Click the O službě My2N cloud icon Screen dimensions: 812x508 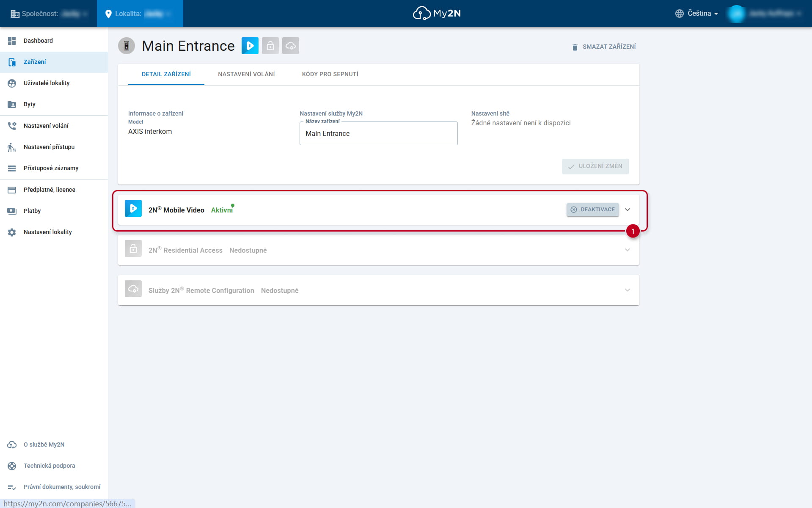12,444
